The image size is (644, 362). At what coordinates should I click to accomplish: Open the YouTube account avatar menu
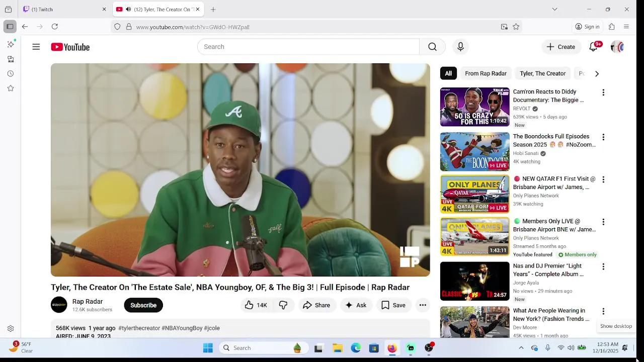tap(617, 47)
